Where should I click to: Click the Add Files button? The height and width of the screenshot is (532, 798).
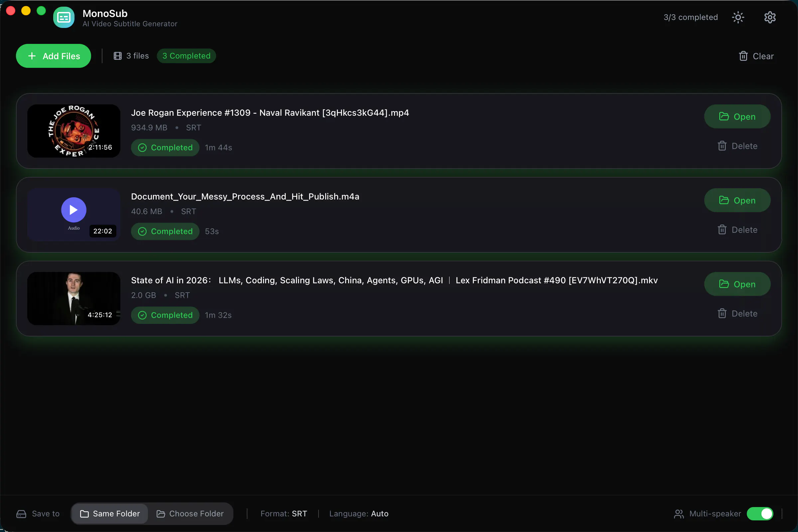(54, 56)
